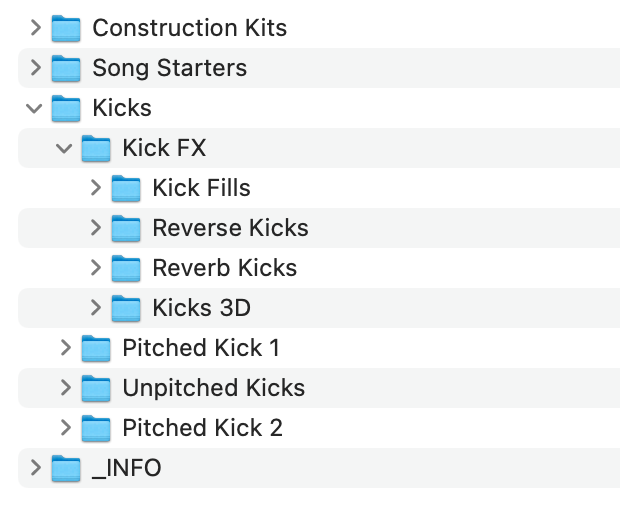Select the _INFO folder name

(x=127, y=468)
